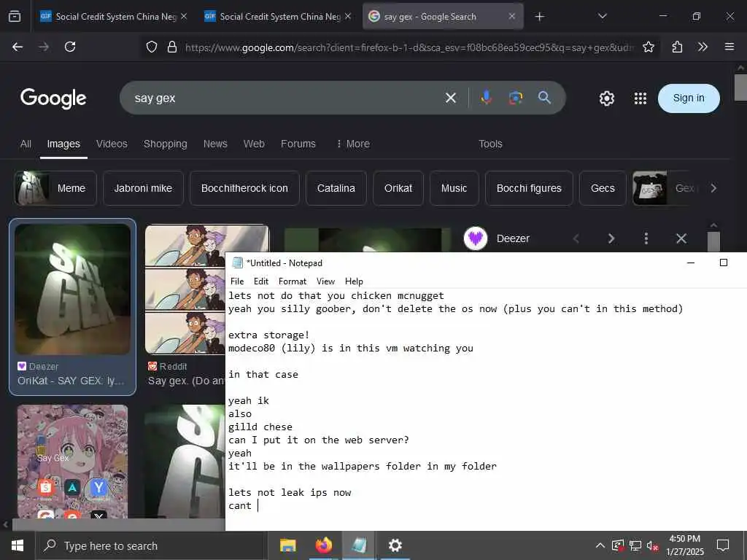
Task: Open the Reddit Say gex image result
Action: point(185,289)
